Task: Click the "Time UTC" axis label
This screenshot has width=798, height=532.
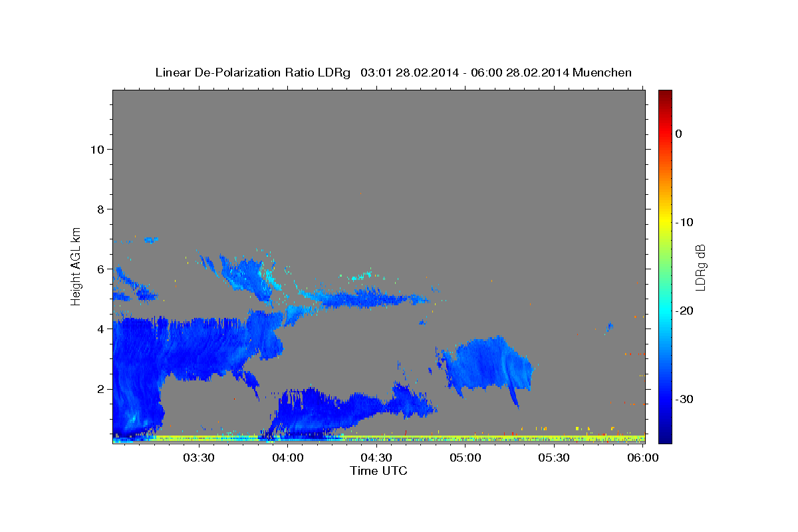Action: [378, 471]
